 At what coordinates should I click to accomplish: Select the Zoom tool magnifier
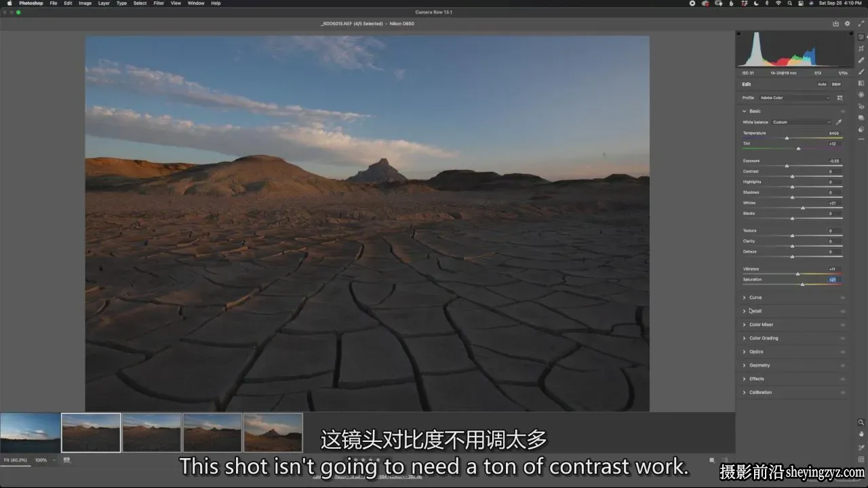(x=861, y=422)
